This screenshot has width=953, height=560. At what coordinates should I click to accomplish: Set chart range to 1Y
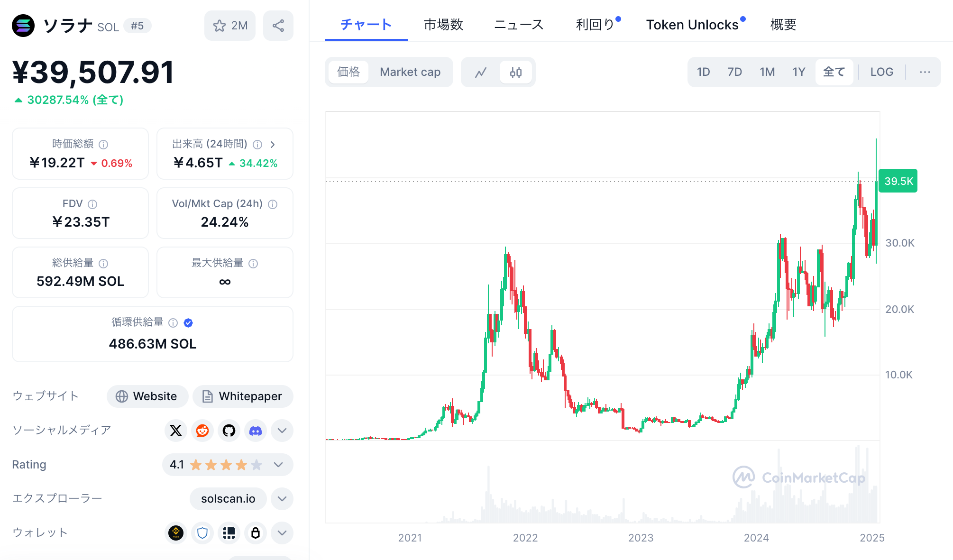799,72
